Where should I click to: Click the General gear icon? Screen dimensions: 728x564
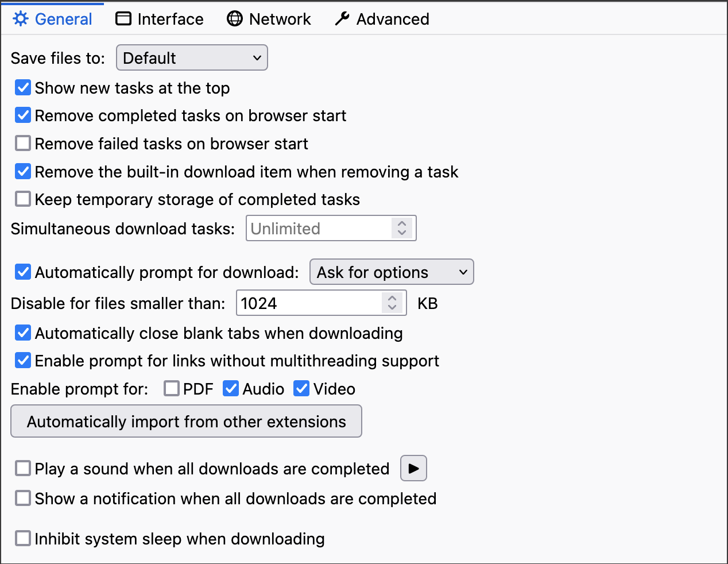pos(21,19)
